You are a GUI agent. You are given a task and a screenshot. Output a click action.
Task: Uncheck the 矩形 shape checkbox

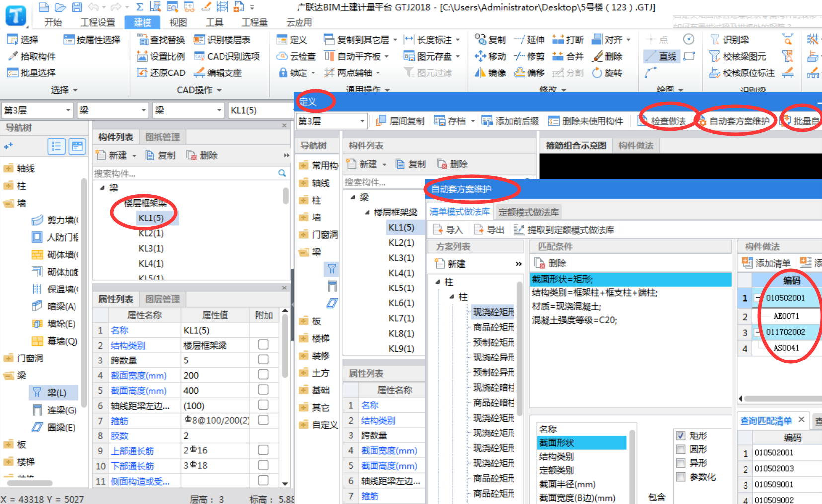(681, 436)
